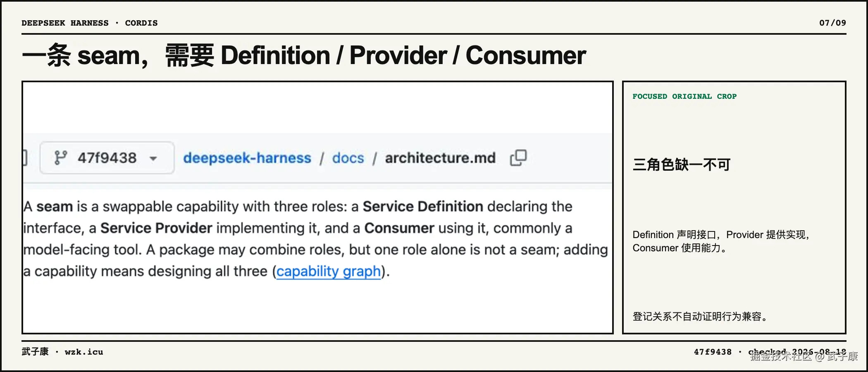Open the deepseek-harness repository breadcrumb link
Viewport: 868px width, 372px height.
[247, 158]
